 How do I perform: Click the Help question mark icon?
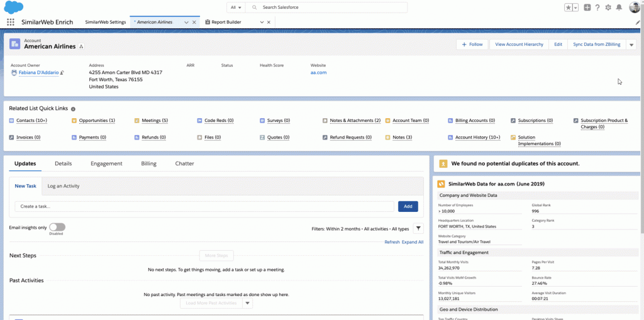pos(597,8)
